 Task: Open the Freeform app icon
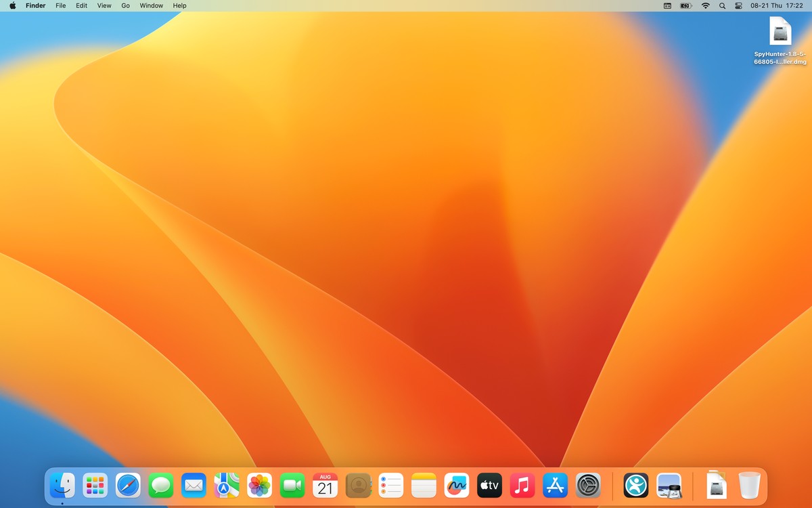tap(457, 486)
